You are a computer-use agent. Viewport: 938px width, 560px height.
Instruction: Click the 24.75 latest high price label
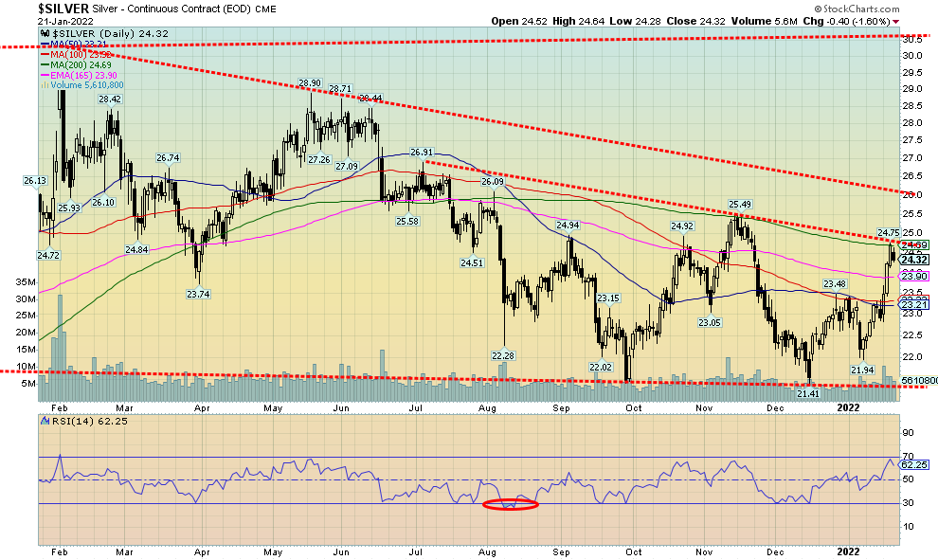(x=888, y=232)
